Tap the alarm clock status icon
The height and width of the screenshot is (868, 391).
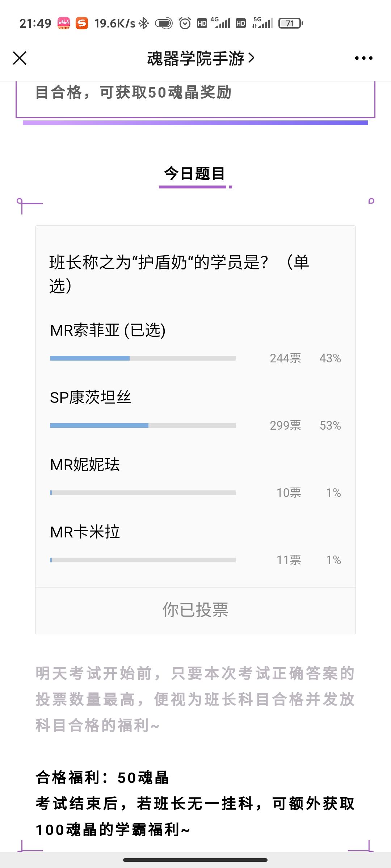pyautogui.click(x=185, y=24)
